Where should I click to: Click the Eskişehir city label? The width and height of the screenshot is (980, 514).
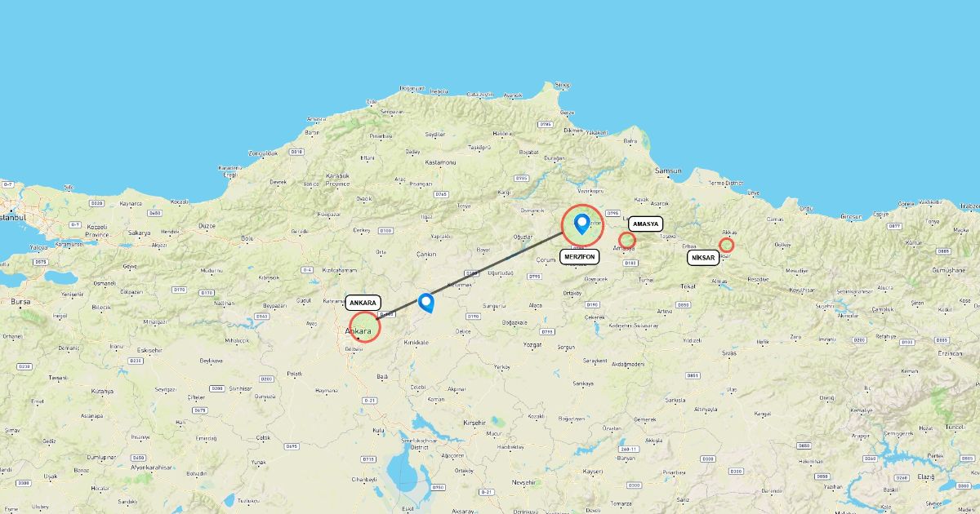click(x=149, y=350)
